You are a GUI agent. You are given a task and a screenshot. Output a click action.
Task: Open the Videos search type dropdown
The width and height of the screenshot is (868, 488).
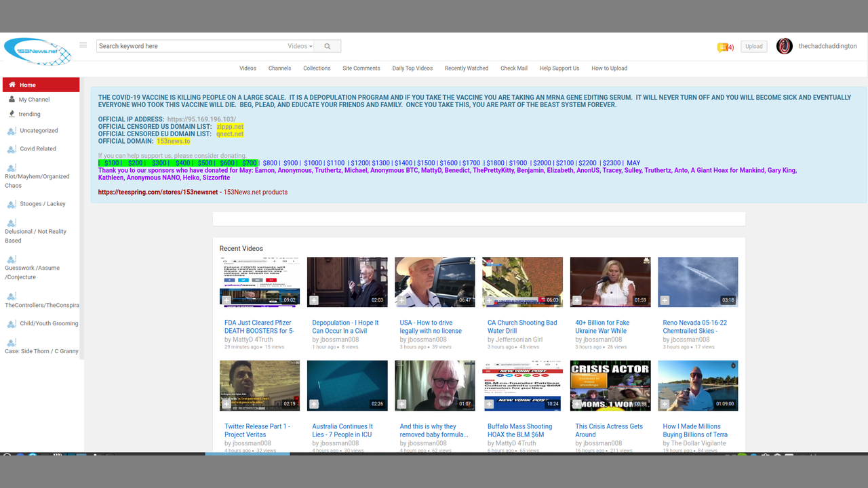(x=300, y=46)
